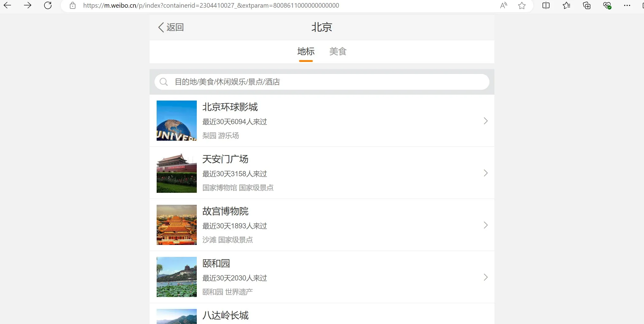The image size is (644, 324).
Task: Reload the page with refresh icon
Action: tap(48, 5)
